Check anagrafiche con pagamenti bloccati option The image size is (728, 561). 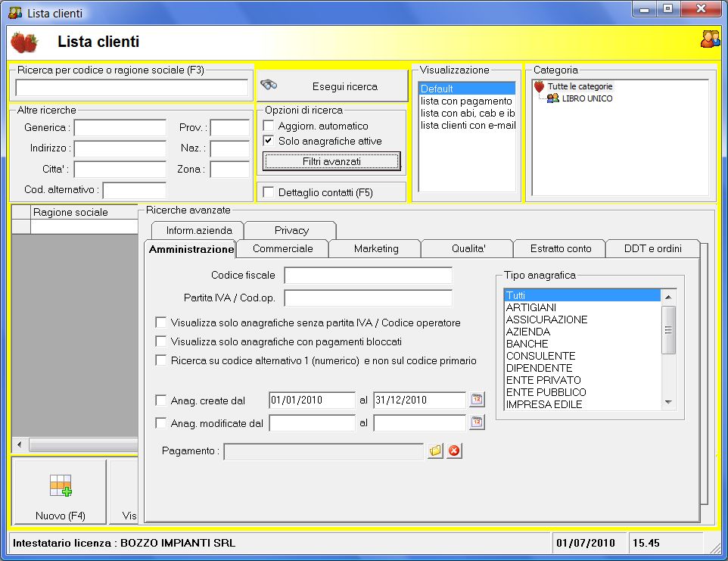click(160, 341)
